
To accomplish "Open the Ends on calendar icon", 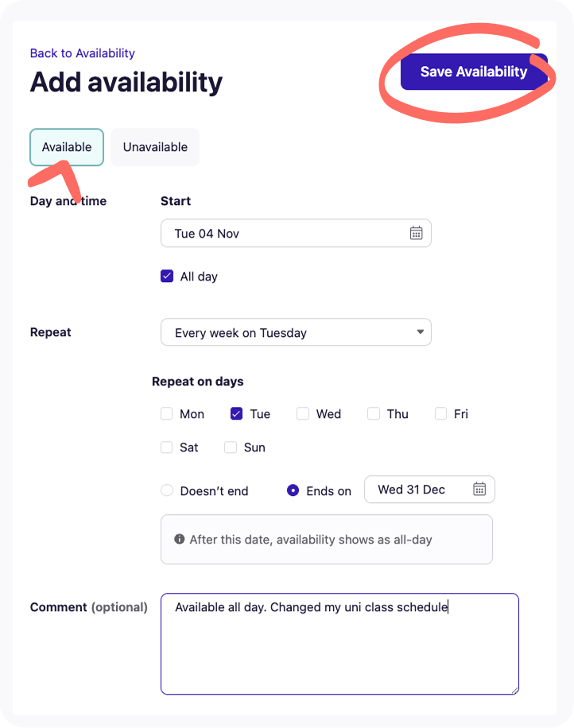I will coord(479,489).
